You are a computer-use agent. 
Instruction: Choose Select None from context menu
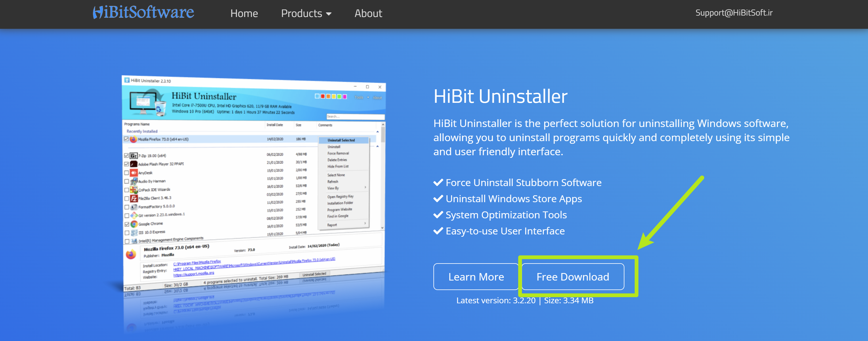[336, 175]
